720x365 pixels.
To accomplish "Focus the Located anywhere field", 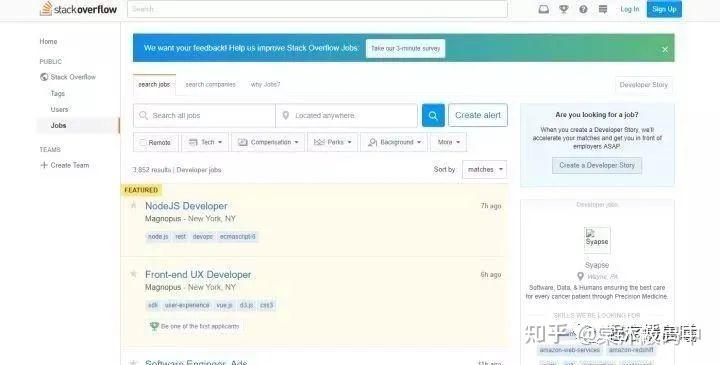I will pyautogui.click(x=347, y=115).
